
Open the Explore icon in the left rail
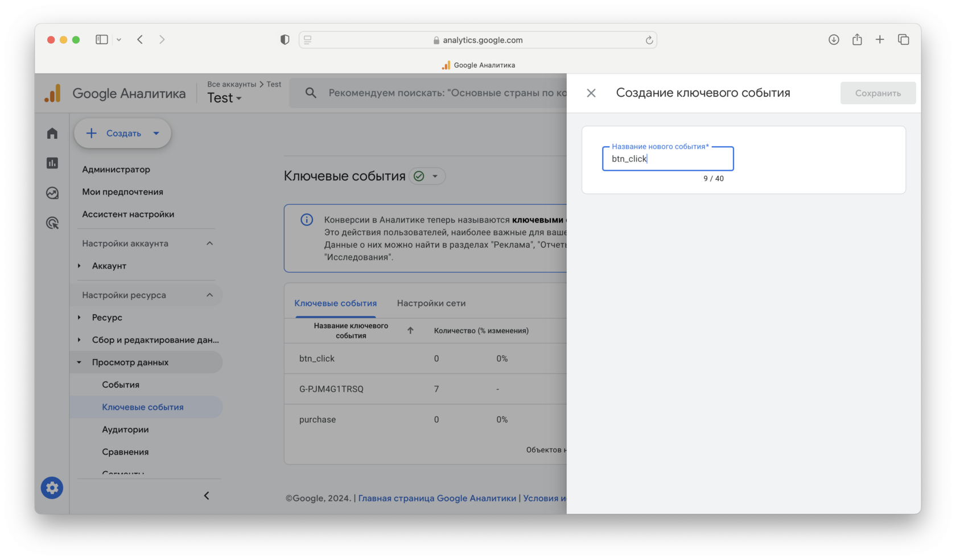click(x=52, y=193)
